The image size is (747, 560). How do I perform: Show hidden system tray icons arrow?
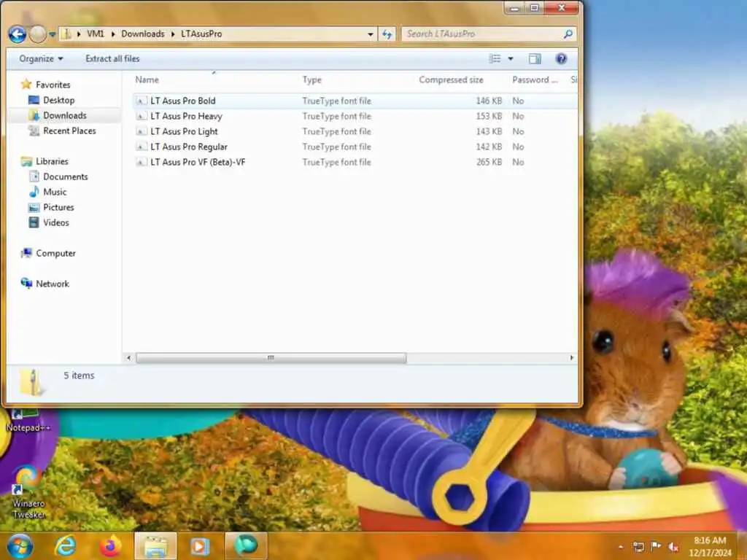(621, 547)
